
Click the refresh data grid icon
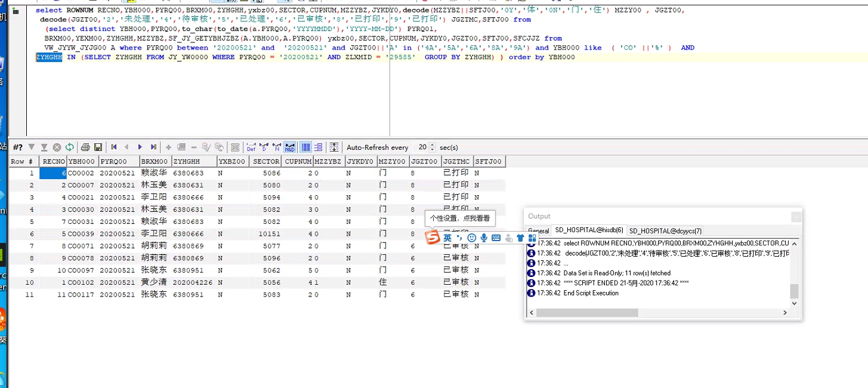pos(70,147)
